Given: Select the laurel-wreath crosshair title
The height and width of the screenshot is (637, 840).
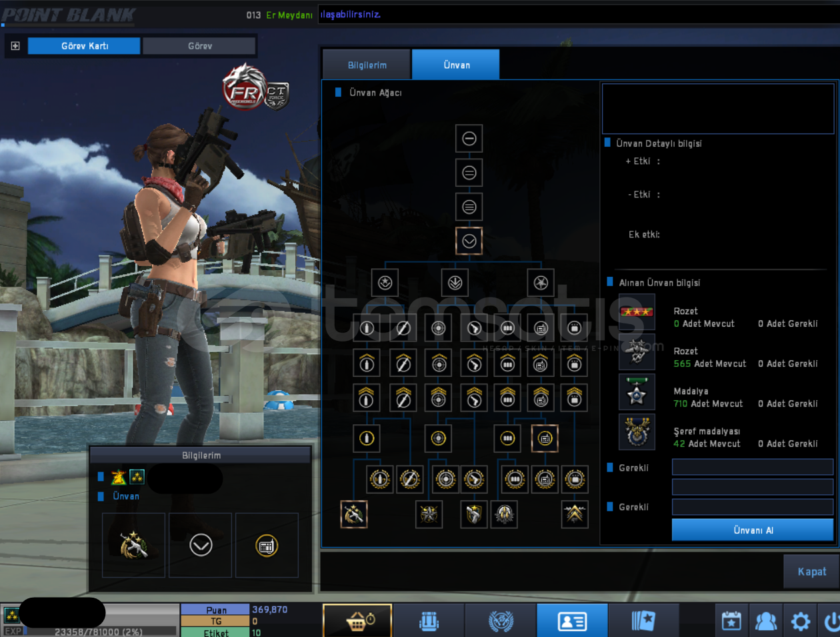Looking at the screenshot, I should (445, 479).
